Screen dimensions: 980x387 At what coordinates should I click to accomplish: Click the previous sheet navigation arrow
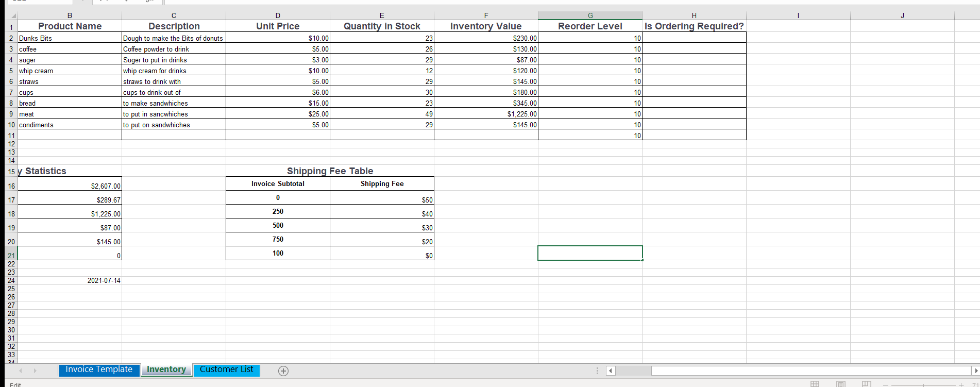pyautogui.click(x=21, y=371)
